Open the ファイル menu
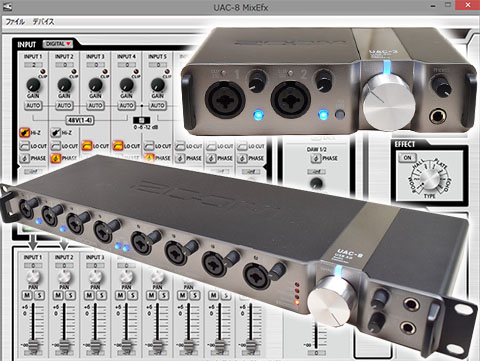Screen dimensions: 480x361 (15, 22)
